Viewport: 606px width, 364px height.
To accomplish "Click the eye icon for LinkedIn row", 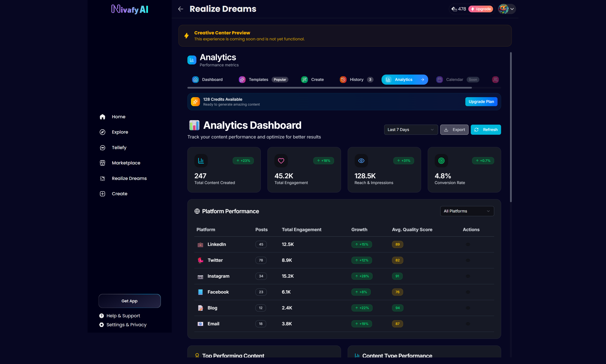I will [468, 244].
